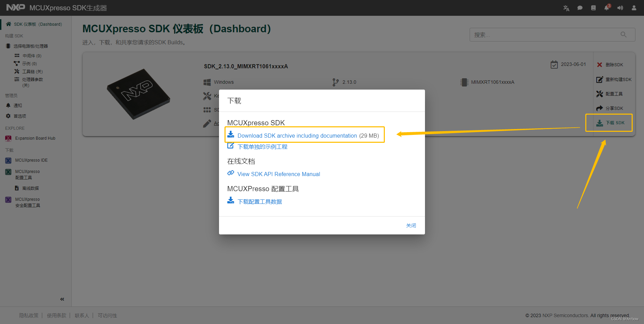Click the search magnifier icon
Screen dimensions: 644x324
[623, 35]
